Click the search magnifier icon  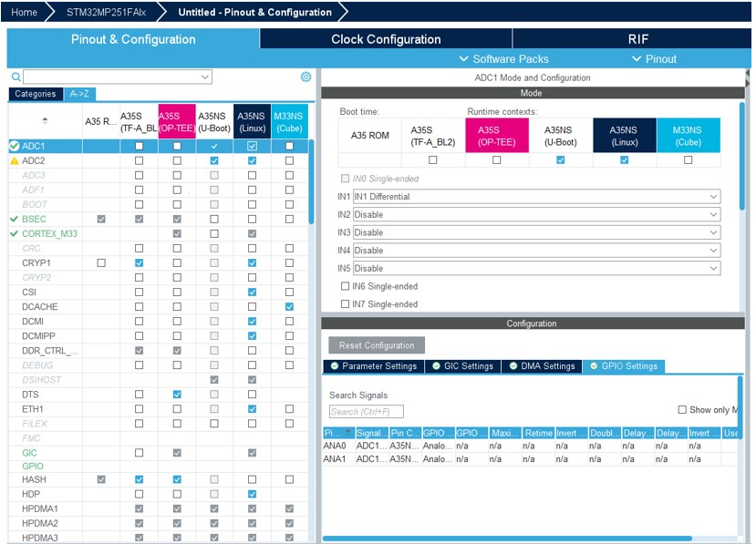[x=16, y=77]
